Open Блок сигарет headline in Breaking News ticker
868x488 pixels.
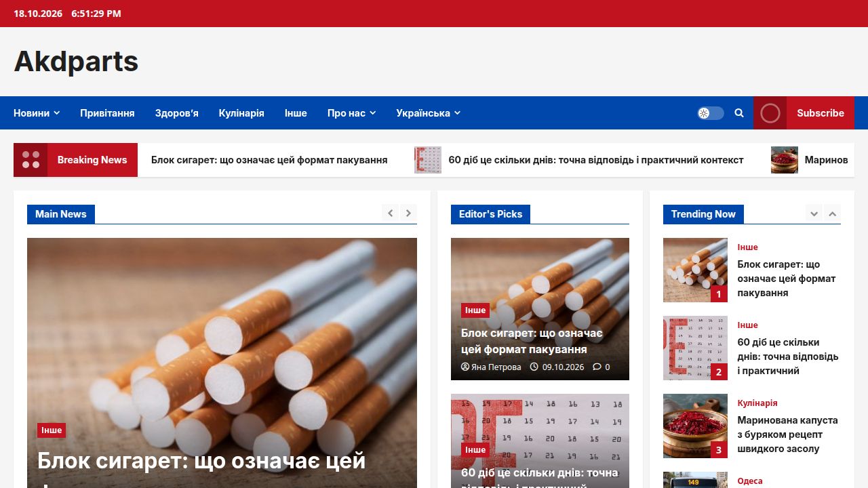pos(269,160)
